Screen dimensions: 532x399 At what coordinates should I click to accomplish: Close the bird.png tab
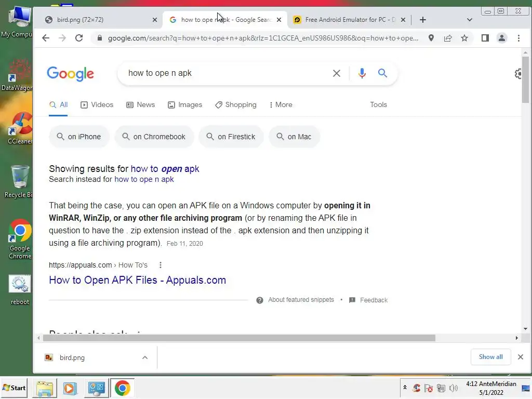click(155, 20)
